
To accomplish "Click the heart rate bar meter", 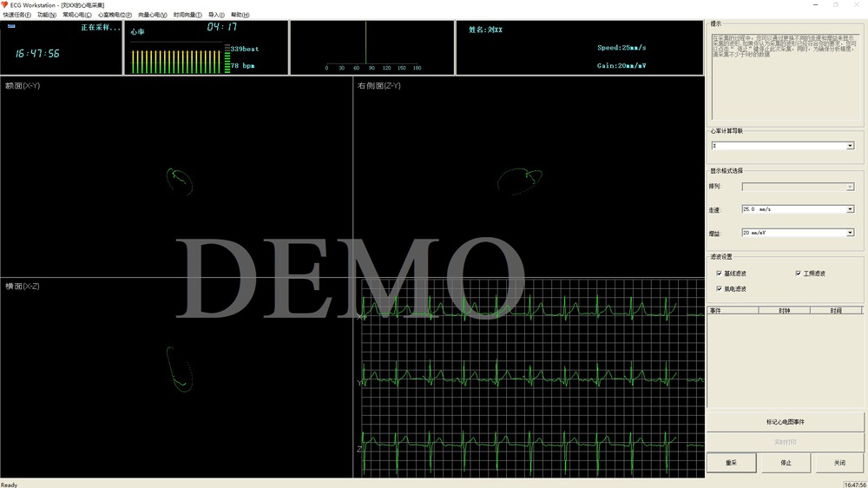I will (176, 61).
